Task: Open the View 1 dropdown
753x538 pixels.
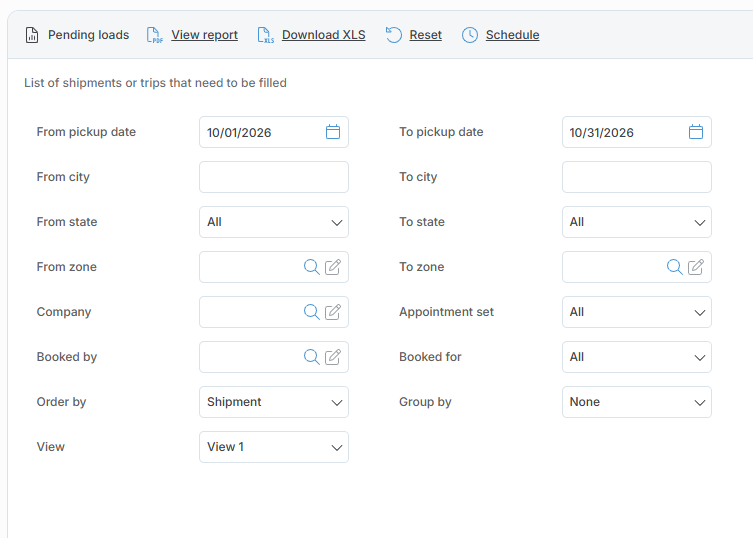Action: pos(274,447)
